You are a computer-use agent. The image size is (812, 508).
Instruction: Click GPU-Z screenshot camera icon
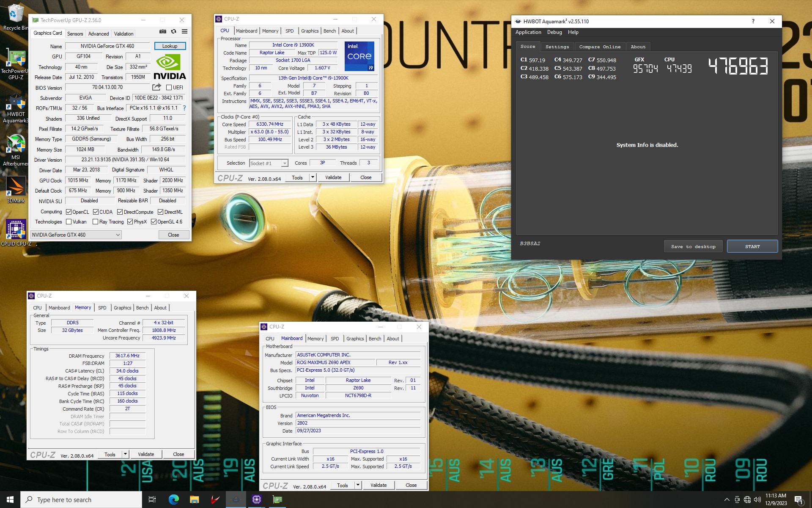point(162,31)
